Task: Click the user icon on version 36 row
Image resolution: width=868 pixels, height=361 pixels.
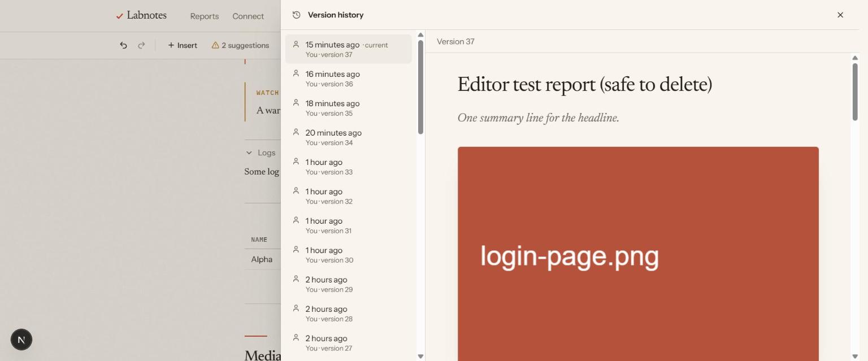Action: [x=296, y=73]
